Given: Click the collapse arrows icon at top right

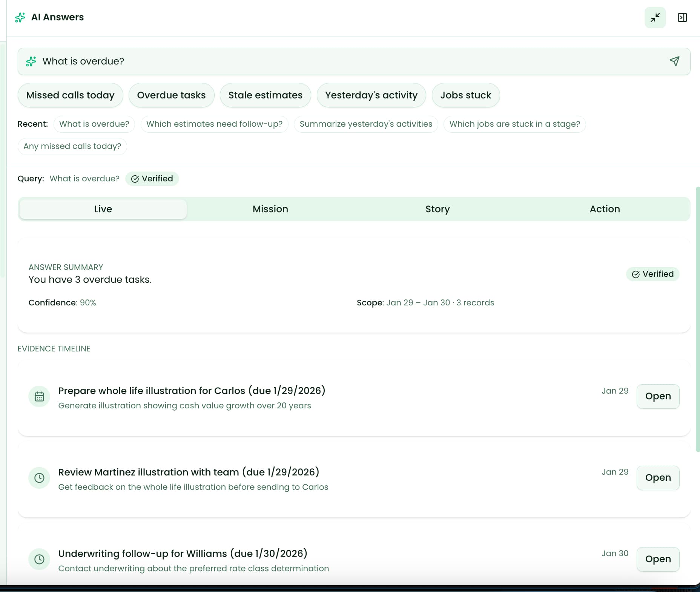Looking at the screenshot, I should pyautogui.click(x=655, y=17).
